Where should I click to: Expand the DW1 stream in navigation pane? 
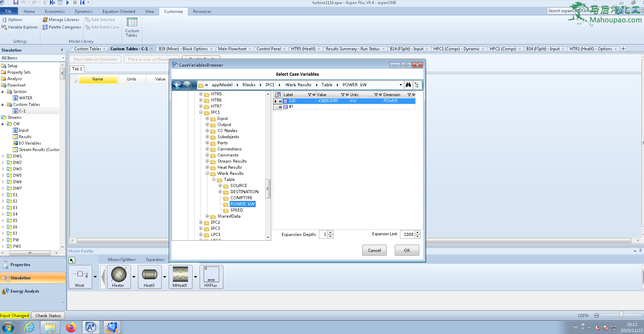pyautogui.click(x=3, y=156)
